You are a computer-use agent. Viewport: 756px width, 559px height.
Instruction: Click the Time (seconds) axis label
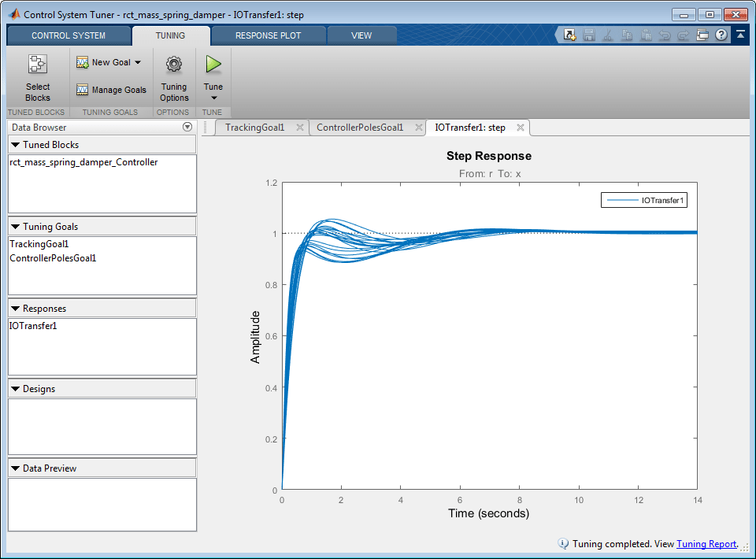tap(488, 513)
